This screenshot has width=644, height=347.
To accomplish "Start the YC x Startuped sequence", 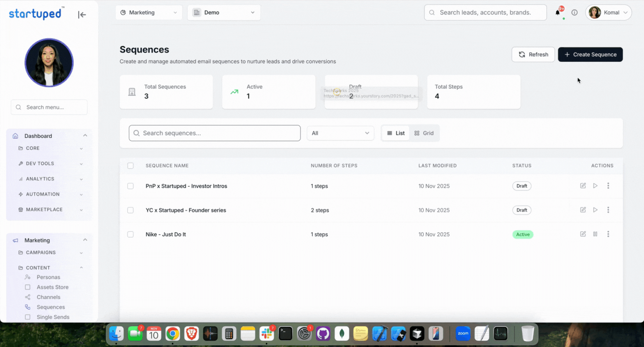I will [595, 210].
